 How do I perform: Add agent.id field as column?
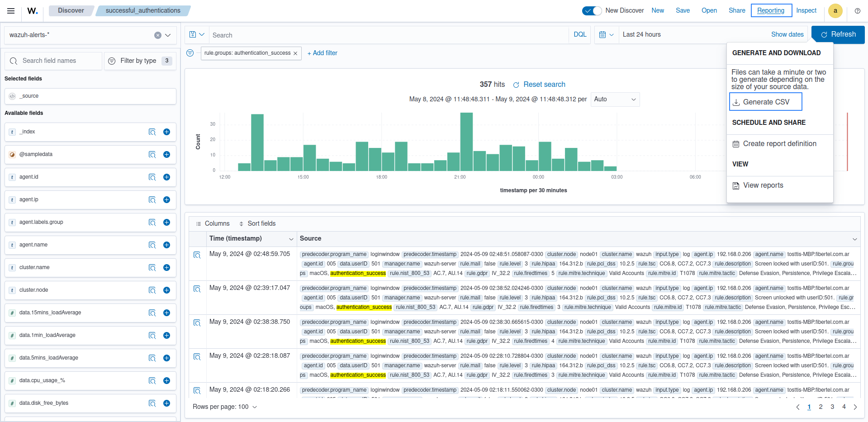click(x=166, y=177)
